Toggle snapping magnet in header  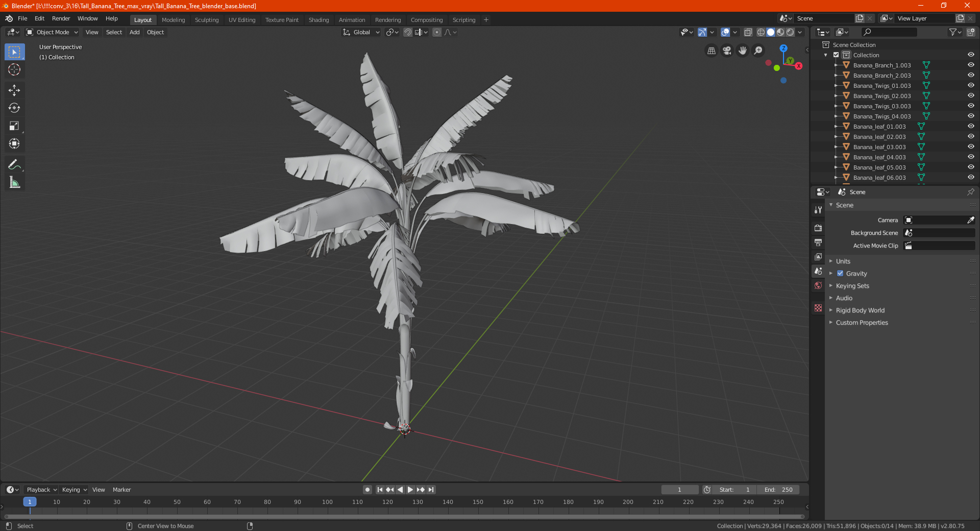[408, 32]
